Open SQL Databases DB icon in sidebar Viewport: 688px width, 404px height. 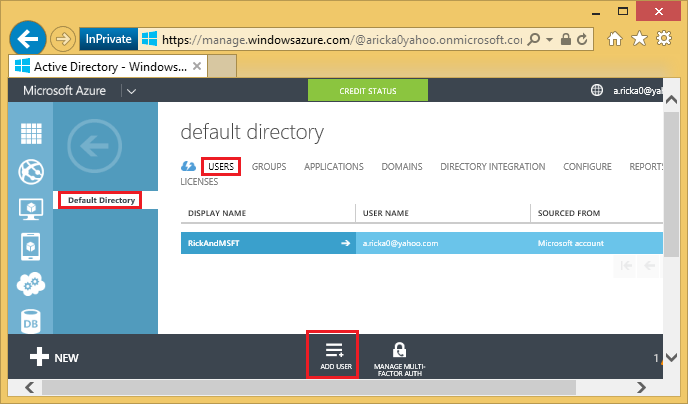pos(31,322)
